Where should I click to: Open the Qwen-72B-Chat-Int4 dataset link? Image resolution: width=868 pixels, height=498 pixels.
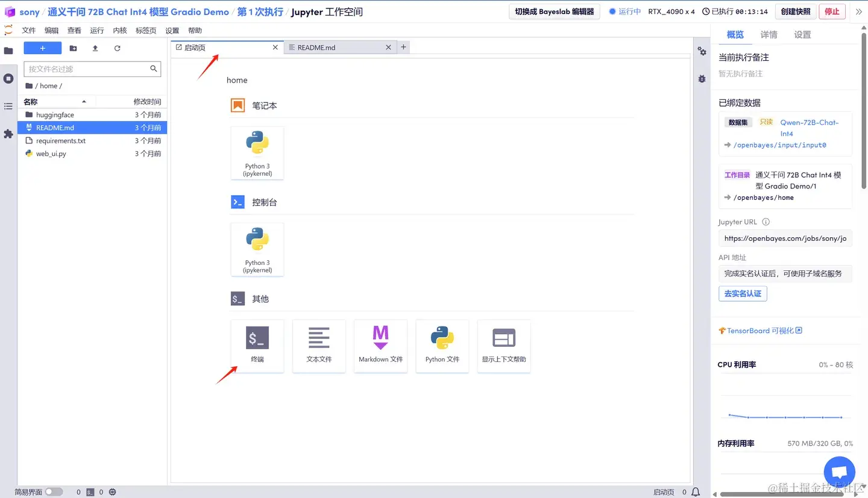[x=809, y=128]
